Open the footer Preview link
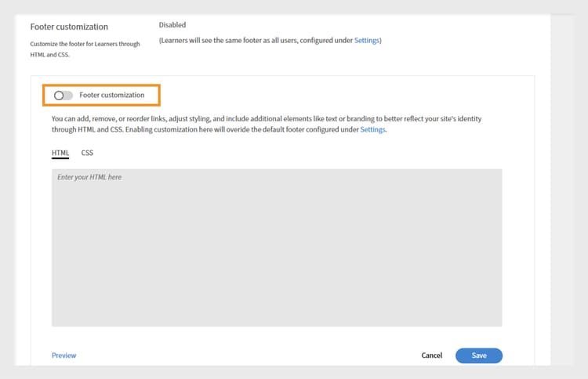 click(x=64, y=356)
